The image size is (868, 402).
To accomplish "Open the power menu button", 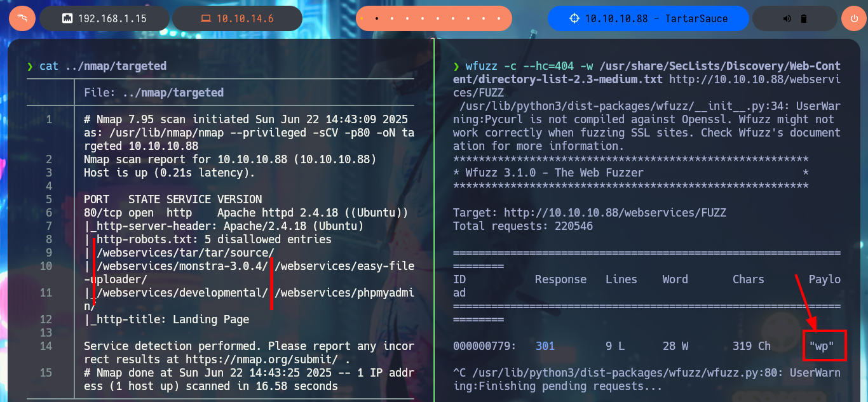I will click(x=853, y=18).
